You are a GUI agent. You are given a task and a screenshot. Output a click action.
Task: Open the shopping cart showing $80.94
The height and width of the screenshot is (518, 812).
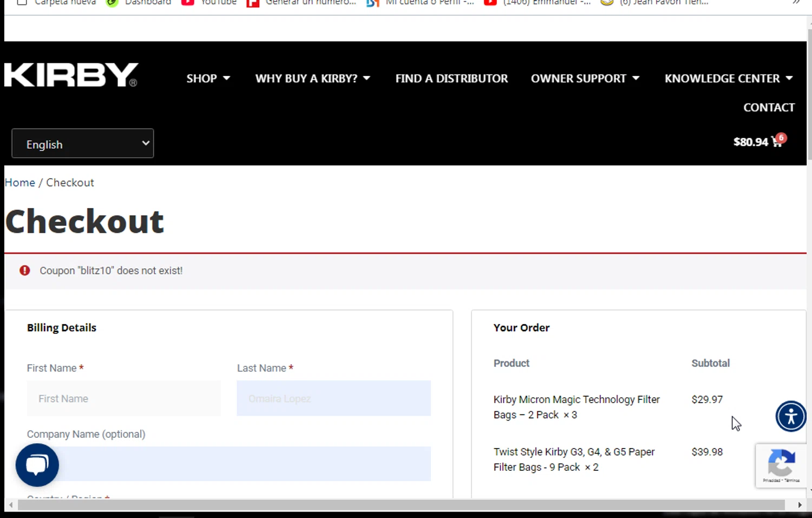758,141
